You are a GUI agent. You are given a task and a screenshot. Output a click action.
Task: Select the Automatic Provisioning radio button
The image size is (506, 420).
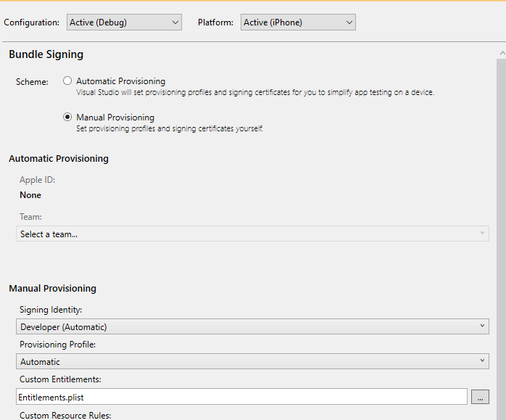(67, 81)
